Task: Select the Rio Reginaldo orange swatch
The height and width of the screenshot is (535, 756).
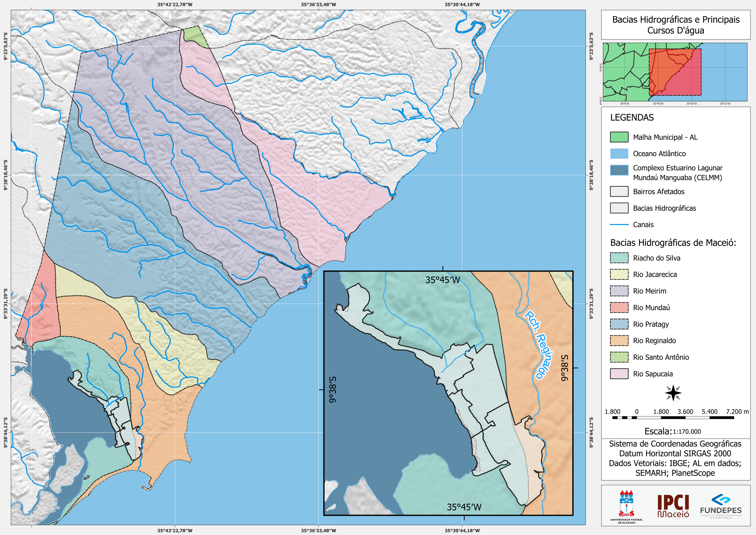Action: point(619,340)
